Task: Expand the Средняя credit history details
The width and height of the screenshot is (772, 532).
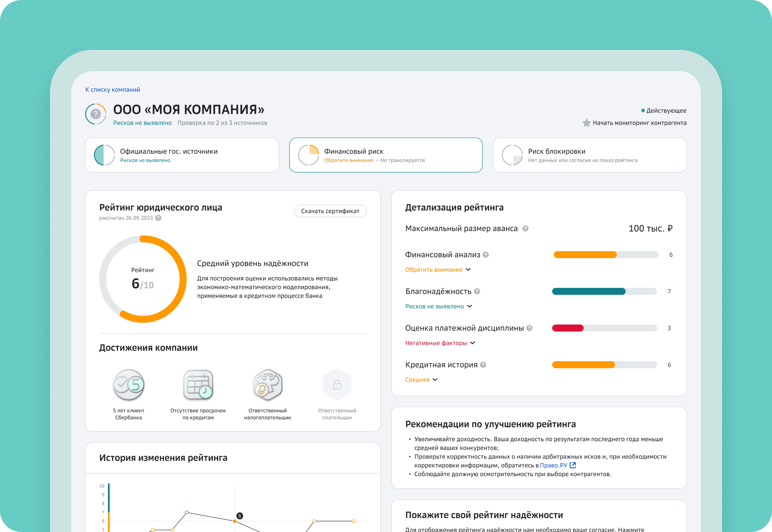Action: [421, 380]
